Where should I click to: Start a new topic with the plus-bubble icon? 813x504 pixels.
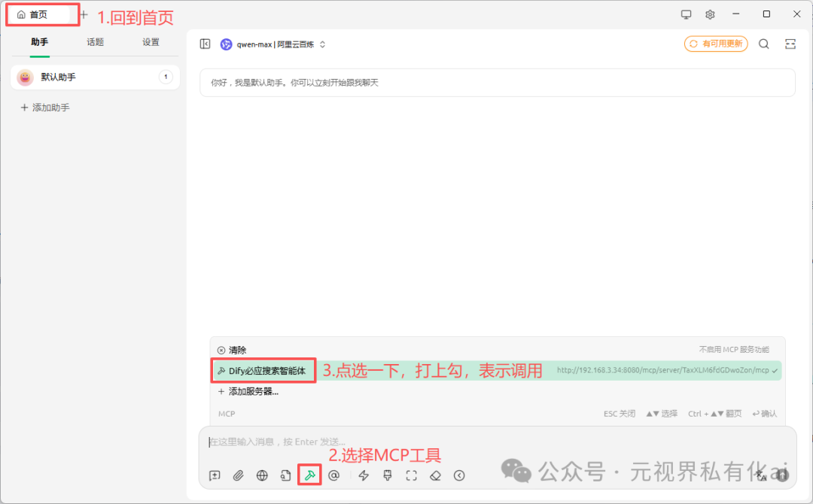pyautogui.click(x=215, y=475)
